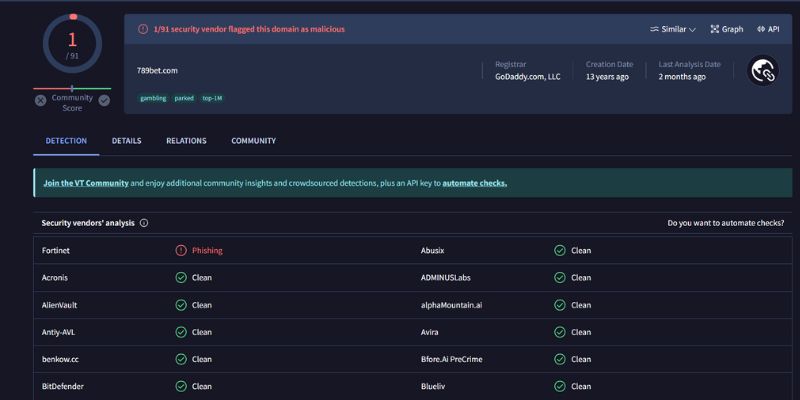Screen dimensions: 800x400
Task: Click the Similar approximate-equals icon
Action: tap(654, 29)
